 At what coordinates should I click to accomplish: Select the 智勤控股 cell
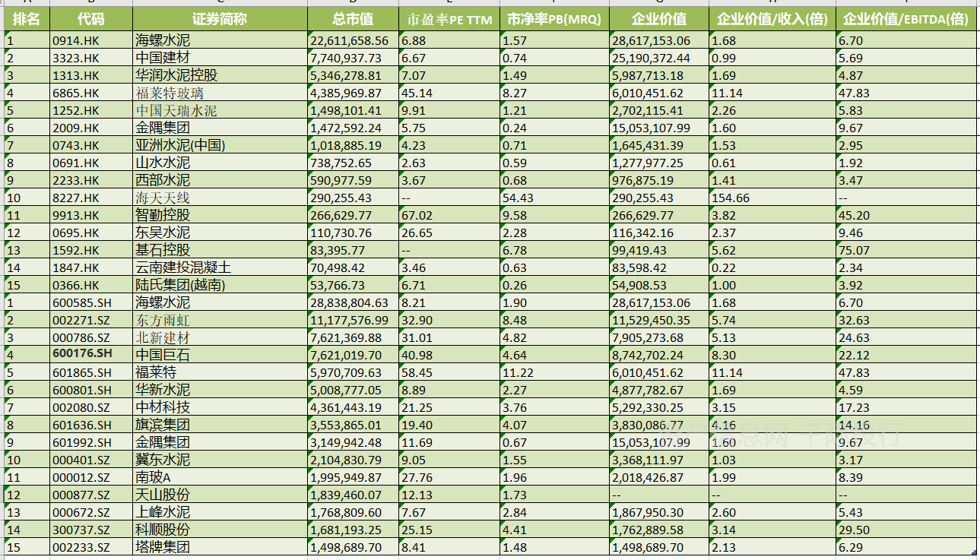(x=220, y=216)
